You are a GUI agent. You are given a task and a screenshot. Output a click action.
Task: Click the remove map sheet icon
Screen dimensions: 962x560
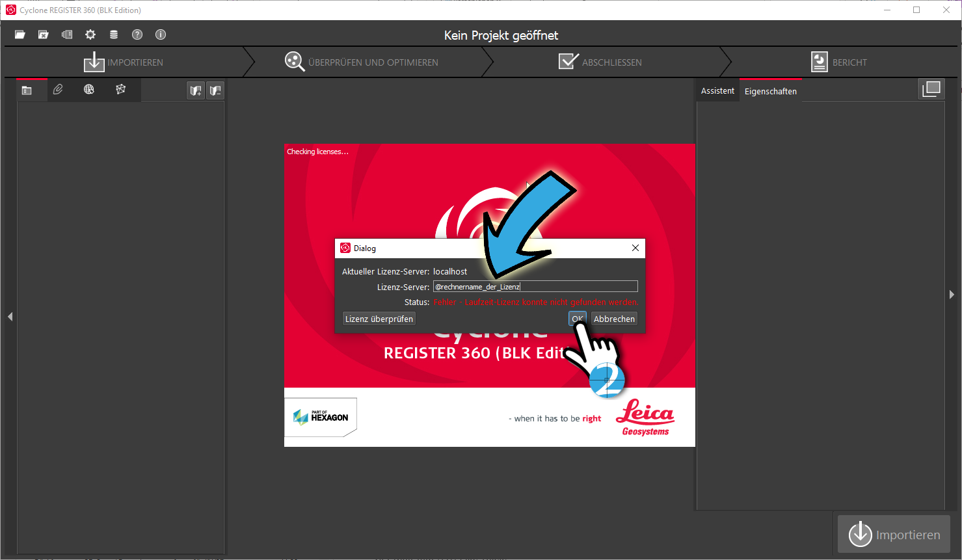pyautogui.click(x=215, y=90)
